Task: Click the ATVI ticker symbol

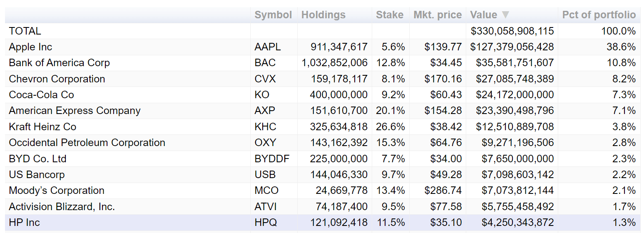Action: [x=266, y=207]
